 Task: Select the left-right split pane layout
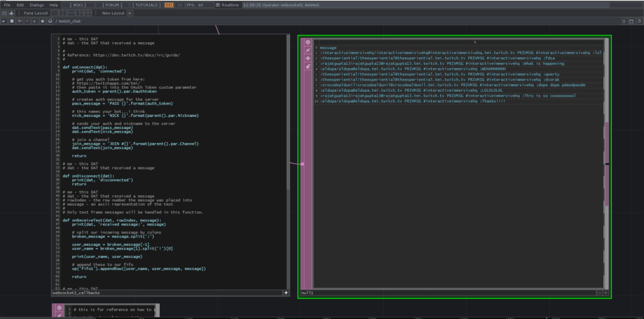(x=62, y=13)
